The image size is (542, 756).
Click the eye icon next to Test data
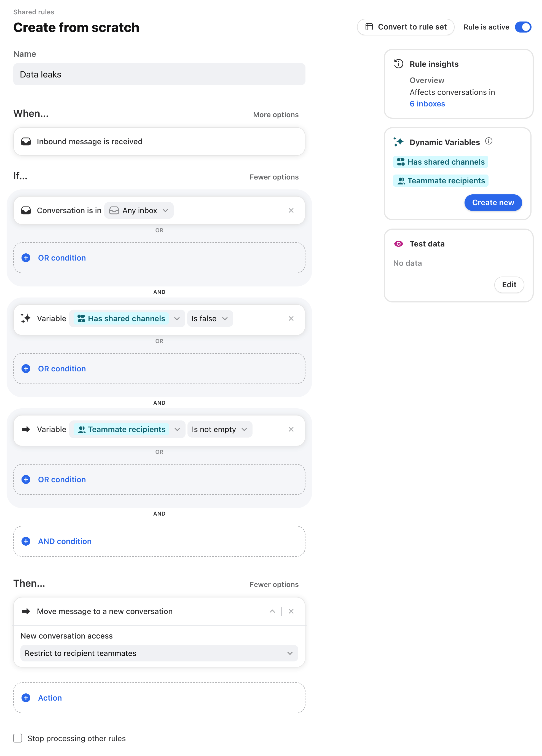click(x=398, y=244)
